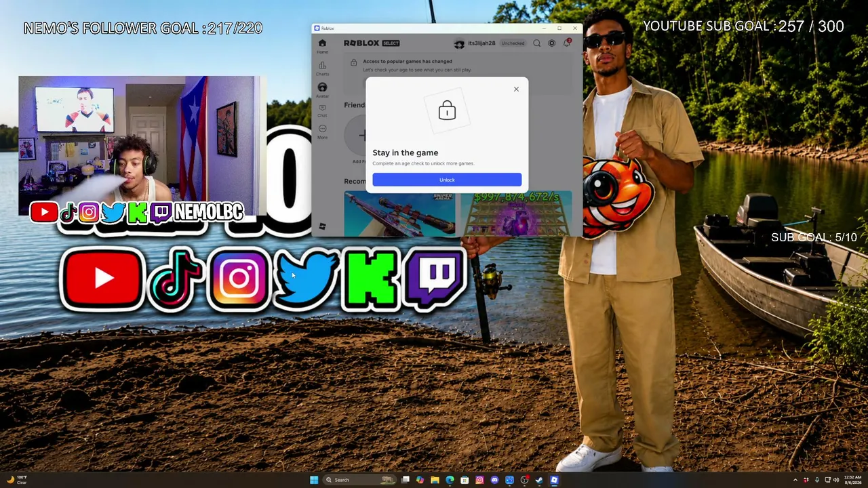Open Home in the Roblox sidebar
868x488 pixels.
point(322,46)
